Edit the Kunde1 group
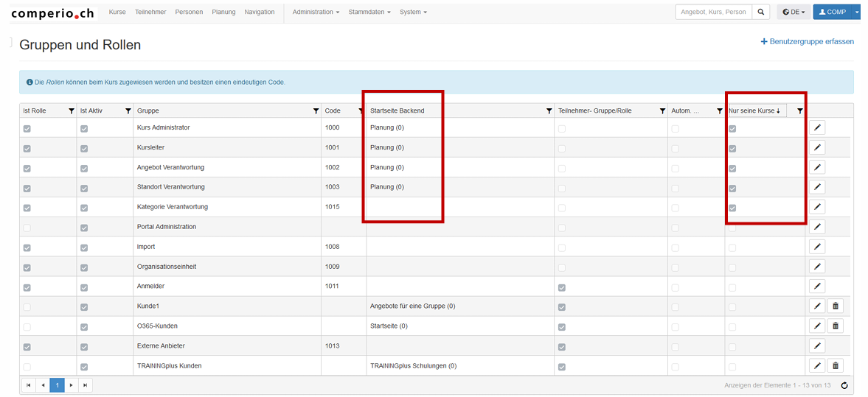The image size is (868, 397). pos(816,306)
